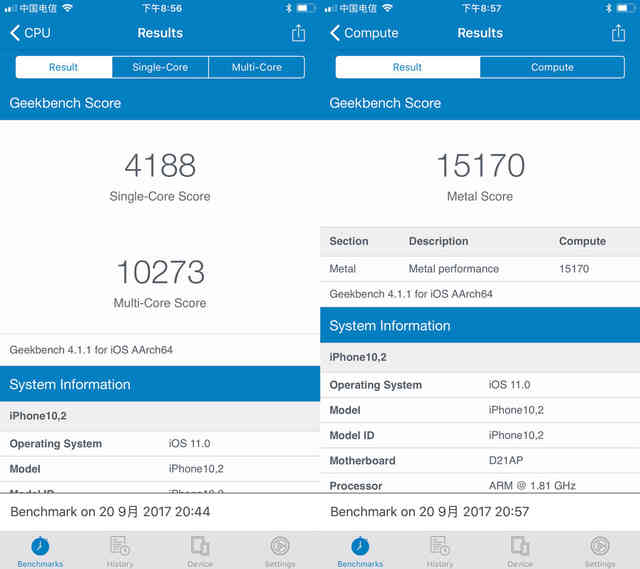Tap 'Benchmark on 20 9月 2017 20:57' text
Image resolution: width=640 pixels, height=569 pixels.
click(x=430, y=512)
